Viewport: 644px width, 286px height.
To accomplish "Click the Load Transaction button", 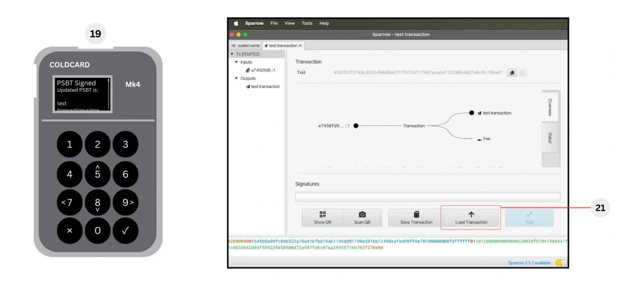I will tap(471, 218).
